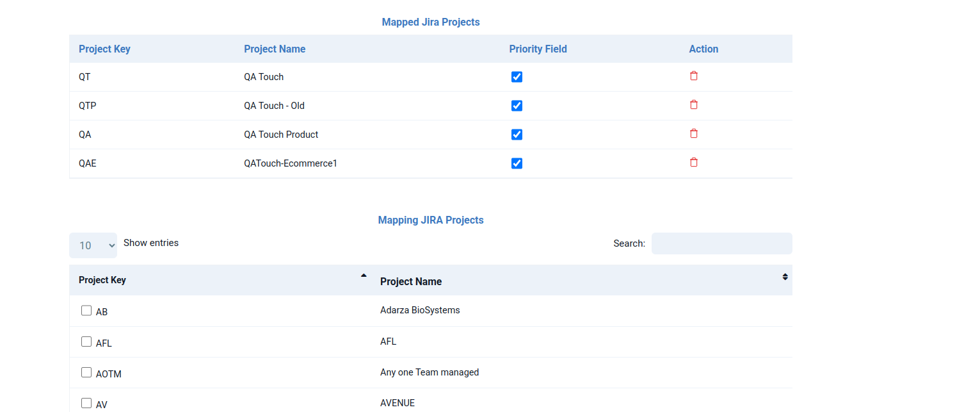Uncheck Priority Field for QATouch-Ecommerce1
The width and height of the screenshot is (980, 412).
click(517, 163)
